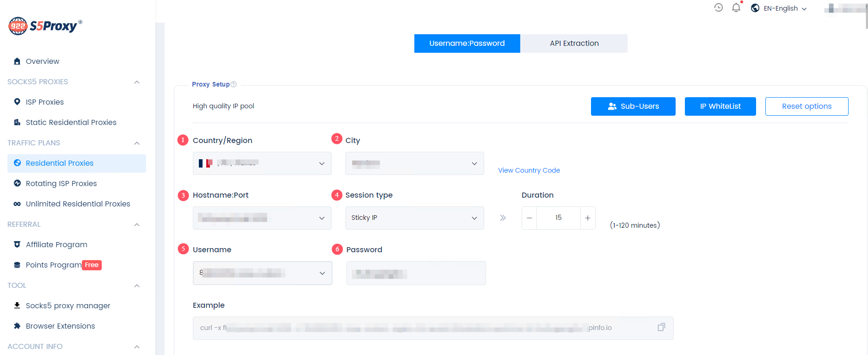The image size is (868, 355).
Task: Click the Proxy Setup help icon
Action: coord(234,84)
